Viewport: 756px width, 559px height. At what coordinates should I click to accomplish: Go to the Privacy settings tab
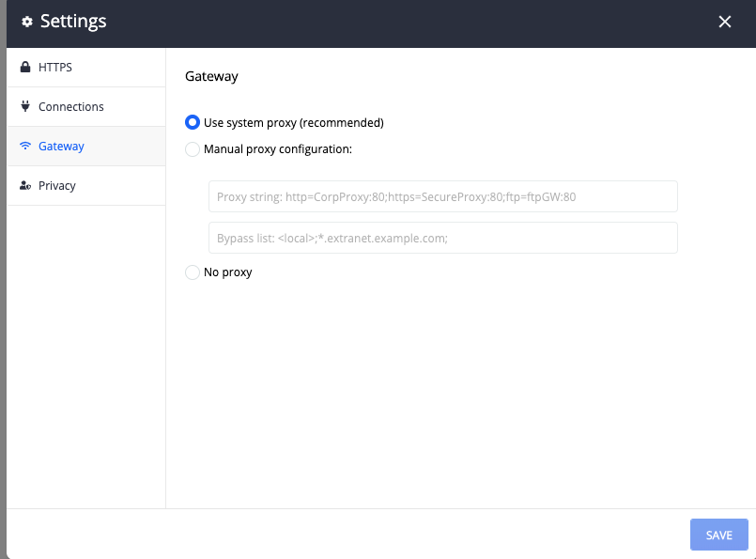point(57,186)
